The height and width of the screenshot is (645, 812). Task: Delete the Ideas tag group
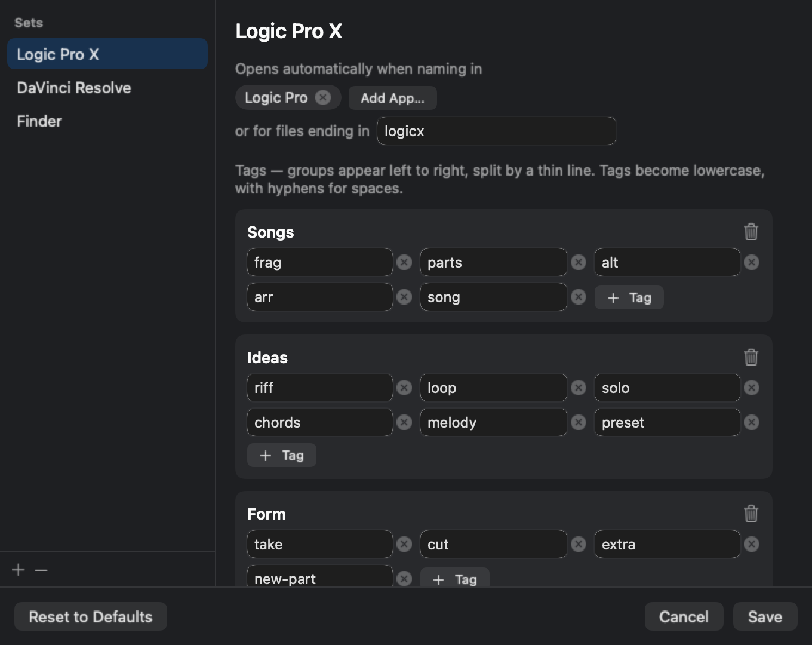click(x=751, y=357)
